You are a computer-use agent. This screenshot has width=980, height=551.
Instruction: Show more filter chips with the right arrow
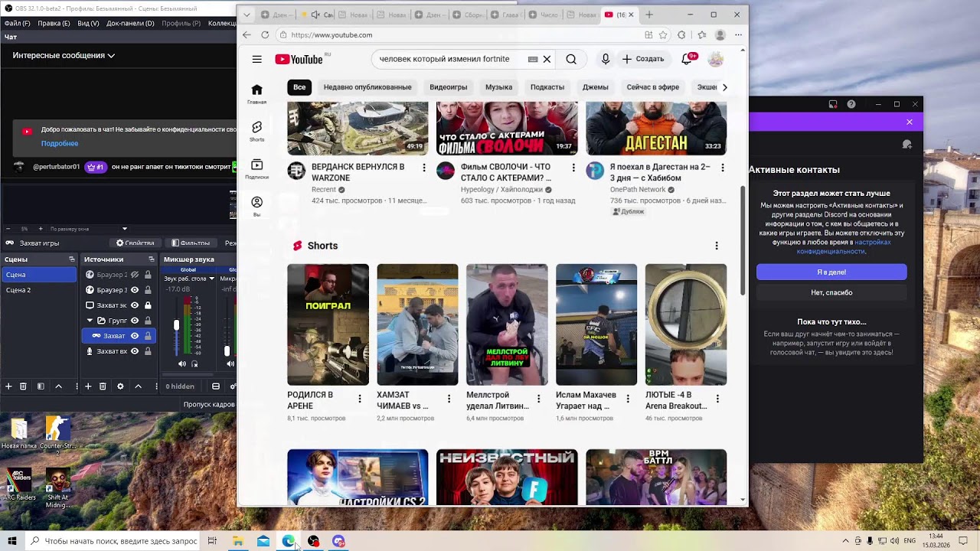(x=724, y=87)
